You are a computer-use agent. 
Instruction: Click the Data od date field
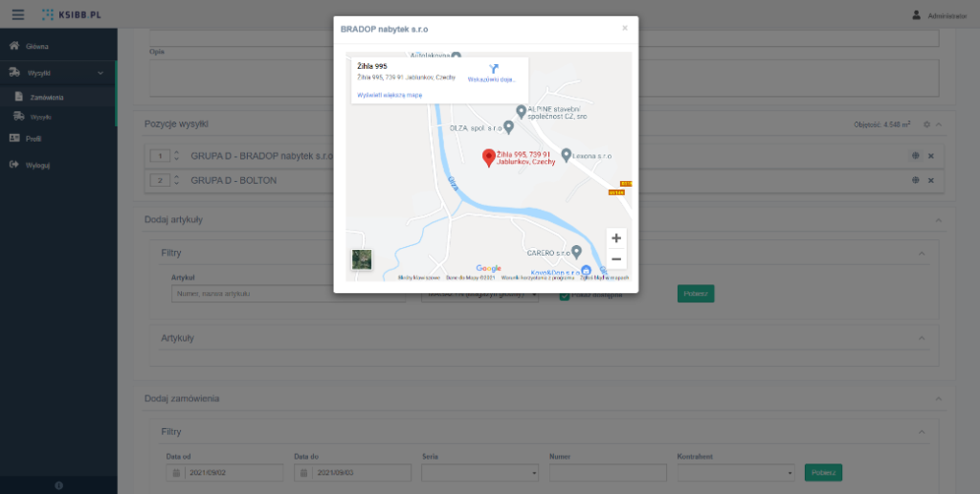pyautogui.click(x=234, y=473)
